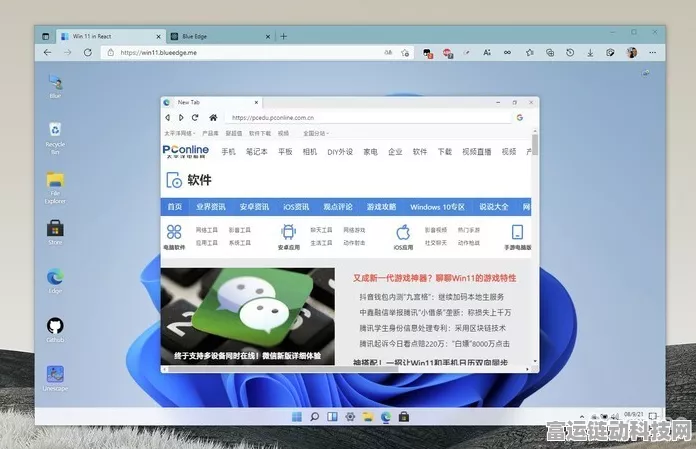Screen dimensions: 696x449
Task: Open the user profile avatar
Action: tap(632, 52)
